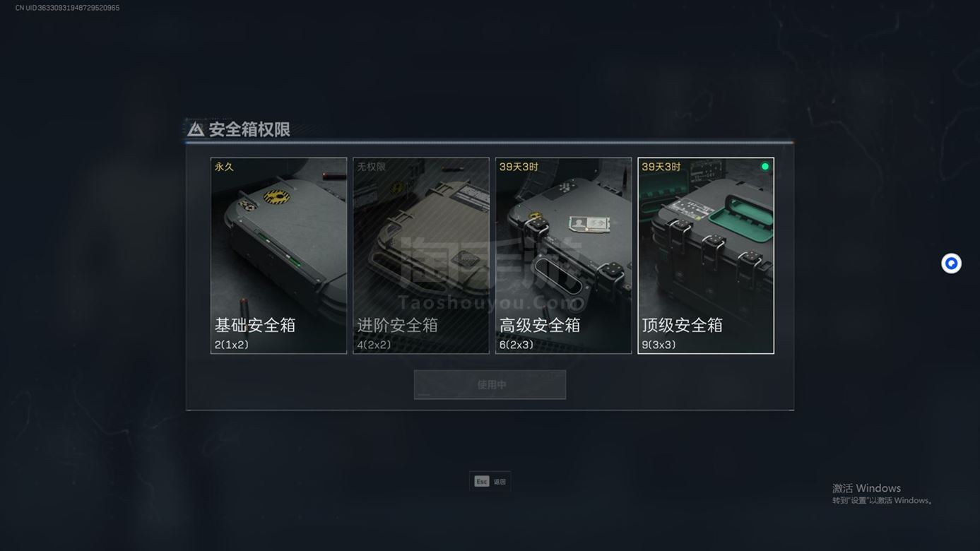The image size is (980, 551).
Task: Choose the 高级安全箱 card name
Action: pos(540,325)
